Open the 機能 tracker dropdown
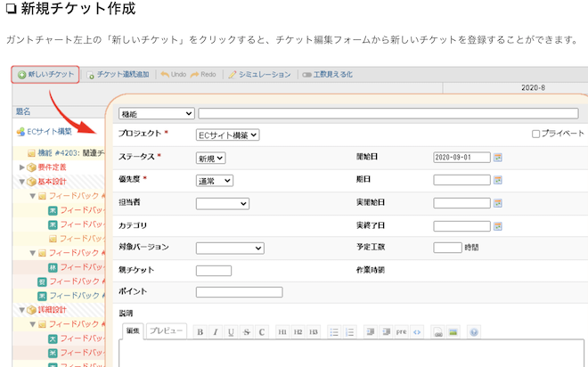588x367 pixels. click(157, 114)
